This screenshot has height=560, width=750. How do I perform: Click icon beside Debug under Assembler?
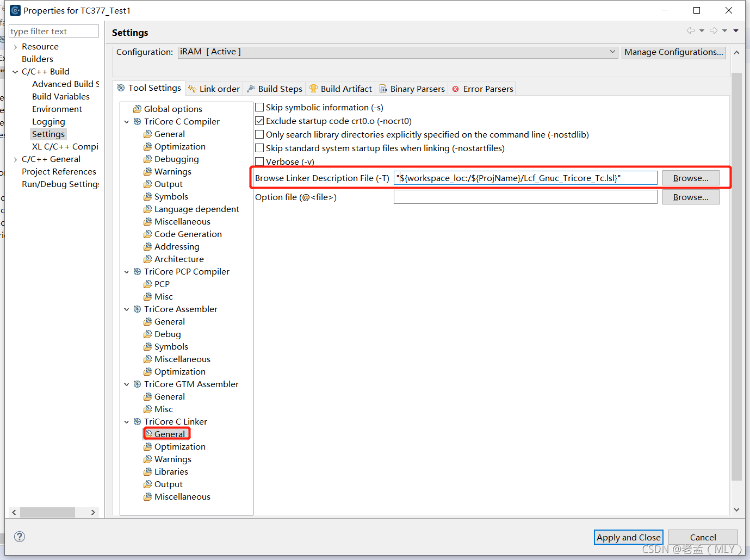coord(147,334)
